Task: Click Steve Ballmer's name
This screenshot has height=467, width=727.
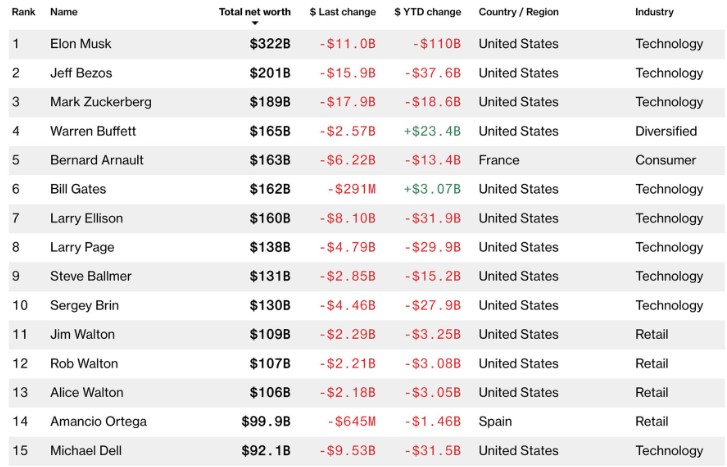Action: tap(91, 276)
